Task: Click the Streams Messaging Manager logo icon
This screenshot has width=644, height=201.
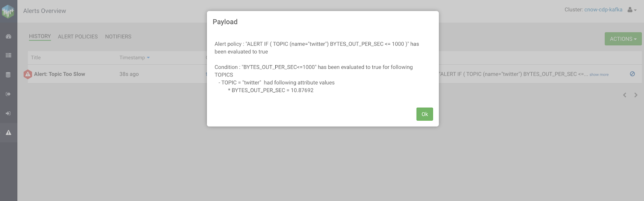Action: (x=8, y=11)
